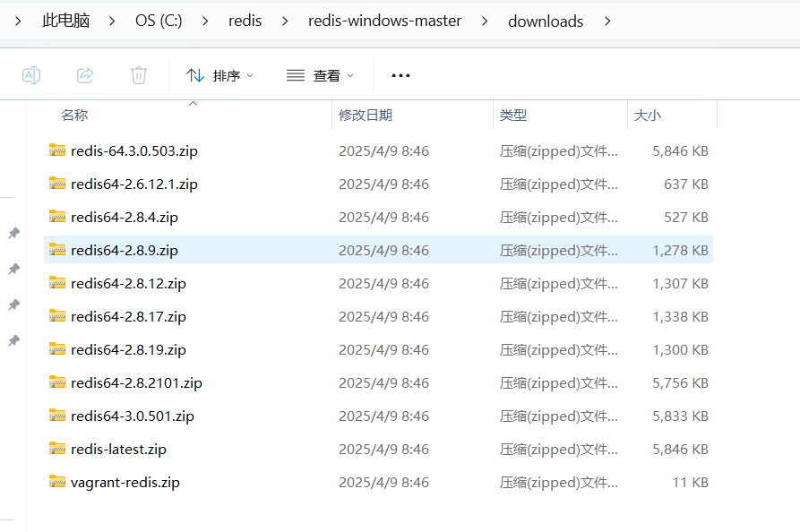
Task: Click the 1,300 KB size cell
Action: [681, 350]
